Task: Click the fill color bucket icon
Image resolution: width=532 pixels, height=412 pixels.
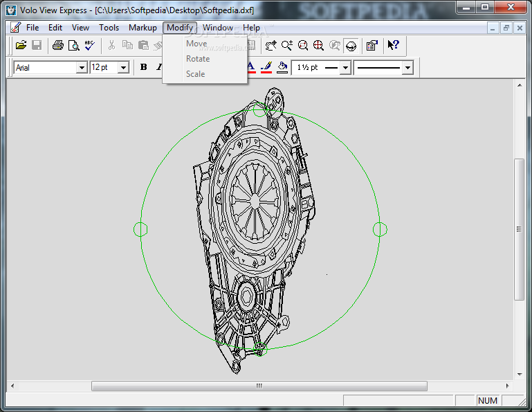Action: (x=282, y=67)
